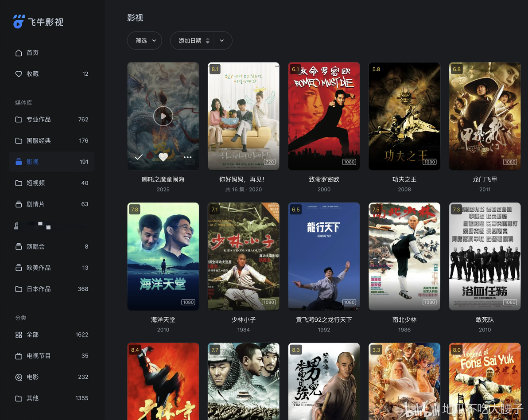Open 剧情片 library icon
This screenshot has width=528, height=420.
point(19,204)
